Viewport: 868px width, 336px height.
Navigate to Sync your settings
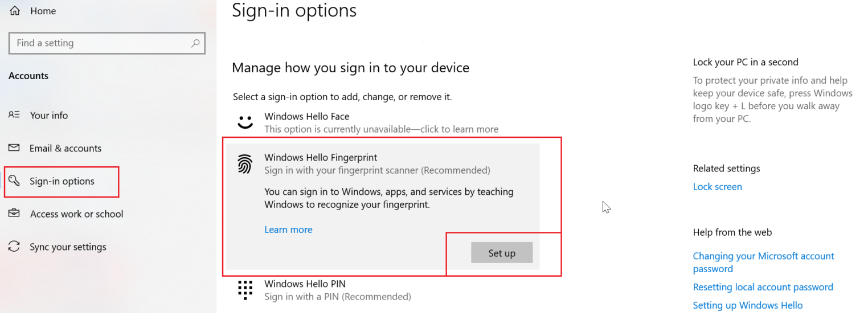pyautogui.click(x=68, y=247)
